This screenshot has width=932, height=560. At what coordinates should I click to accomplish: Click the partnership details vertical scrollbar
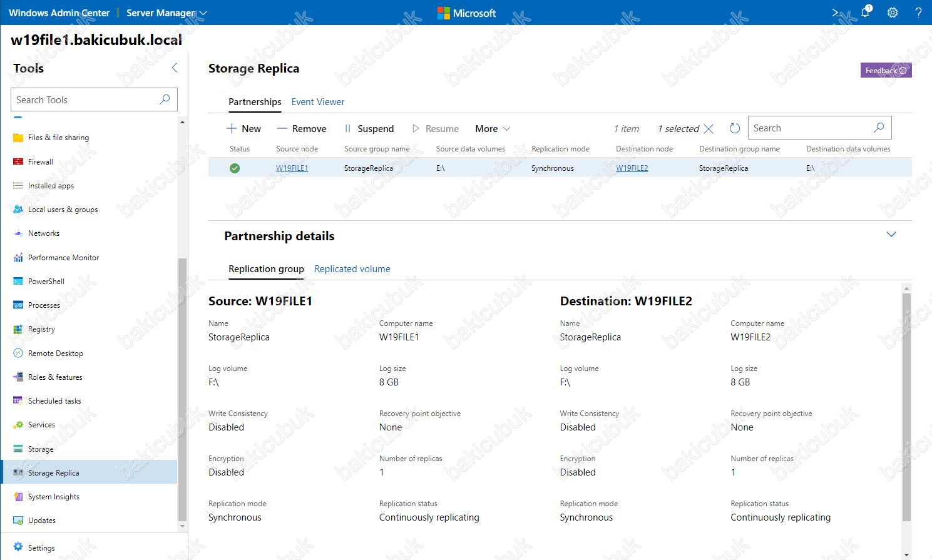(906, 407)
